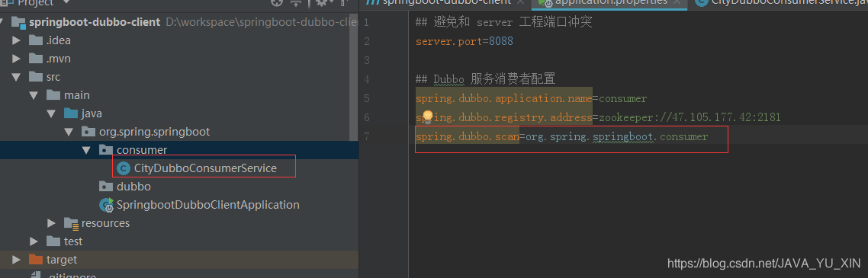Click the '## 避免和 server 工程端口冲突' comment
The width and height of the screenshot is (868, 278).
504,23
